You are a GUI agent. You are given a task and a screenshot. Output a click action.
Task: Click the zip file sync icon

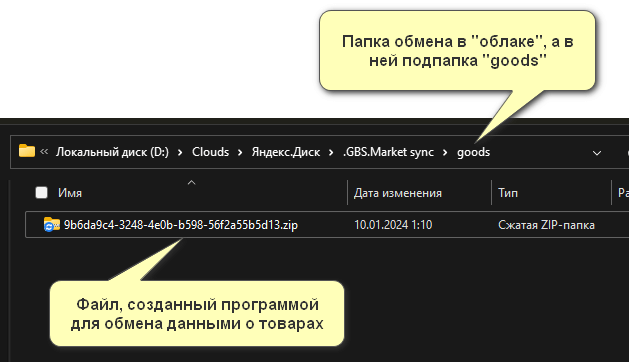pyautogui.click(x=52, y=224)
